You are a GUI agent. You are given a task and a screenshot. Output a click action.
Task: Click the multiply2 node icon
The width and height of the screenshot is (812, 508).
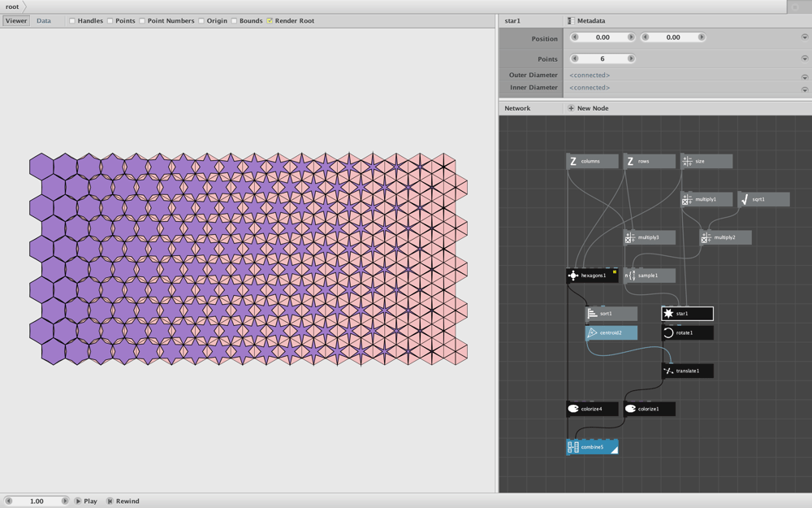point(706,237)
